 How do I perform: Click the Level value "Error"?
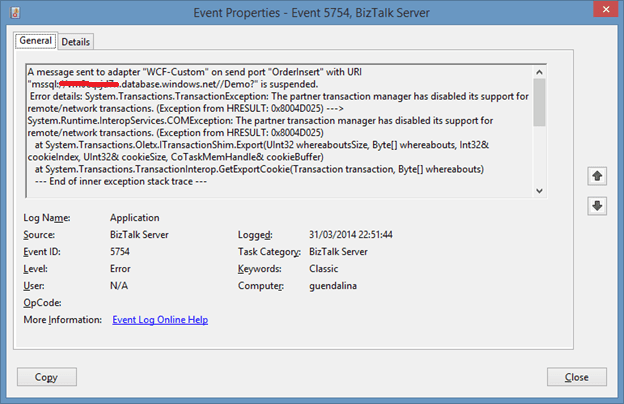(x=120, y=269)
